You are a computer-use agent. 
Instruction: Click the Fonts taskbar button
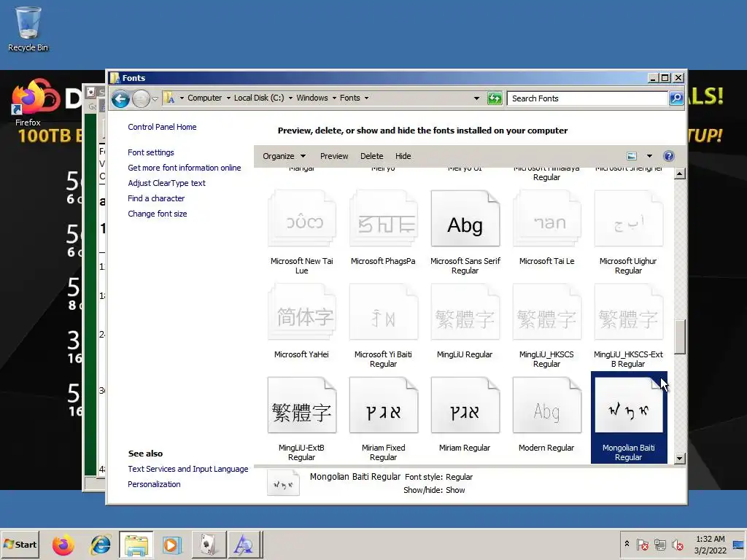244,545
